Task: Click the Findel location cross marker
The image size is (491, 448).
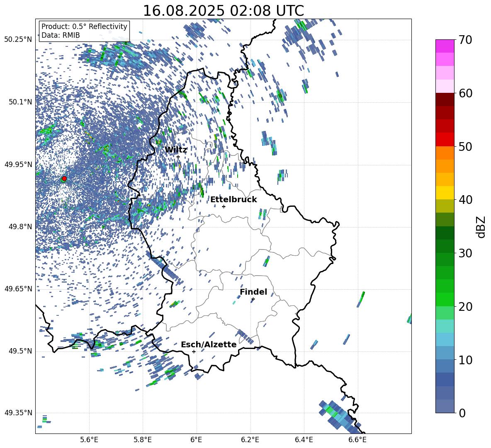Action: pos(253,299)
